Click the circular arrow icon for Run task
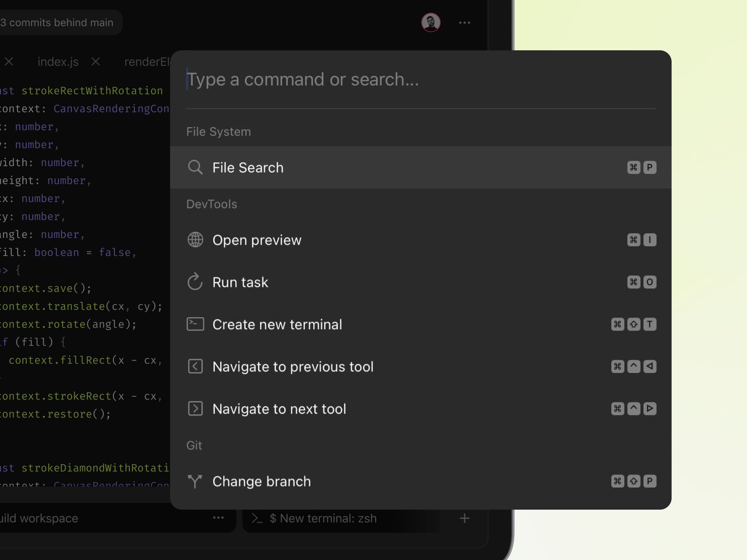747x560 pixels. [x=196, y=282]
